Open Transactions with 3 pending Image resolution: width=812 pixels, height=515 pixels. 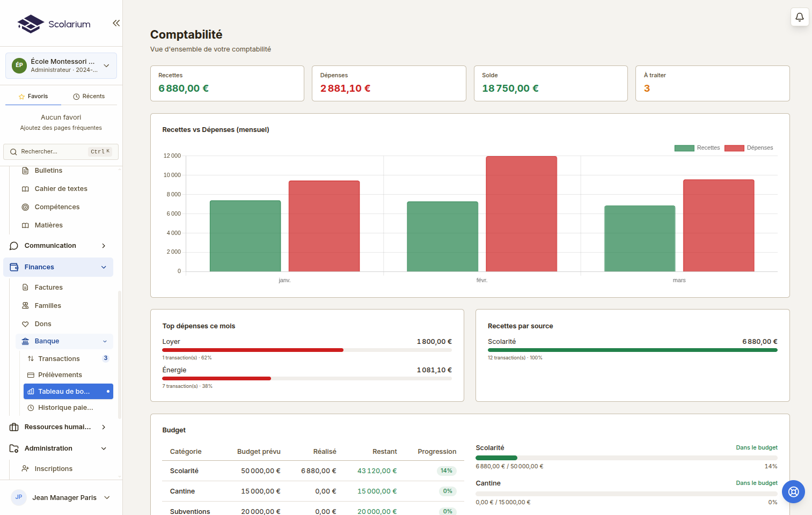point(59,359)
